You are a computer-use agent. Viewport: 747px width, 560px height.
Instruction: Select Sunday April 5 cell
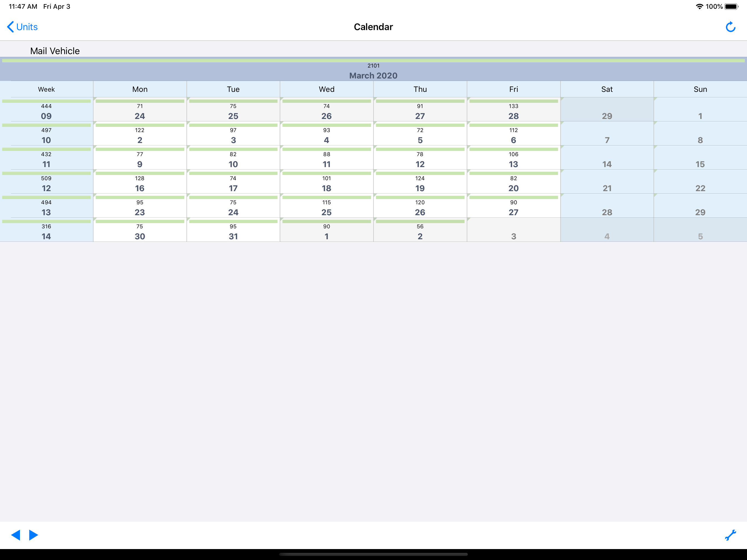coord(701,230)
